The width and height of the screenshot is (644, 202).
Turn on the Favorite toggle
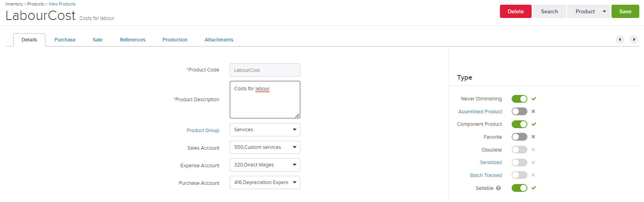520,137
